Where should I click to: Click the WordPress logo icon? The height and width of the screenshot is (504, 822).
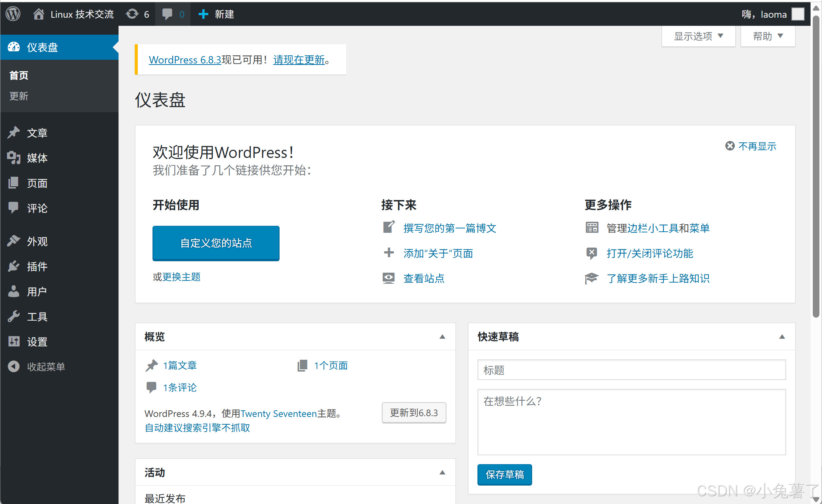[x=13, y=14]
